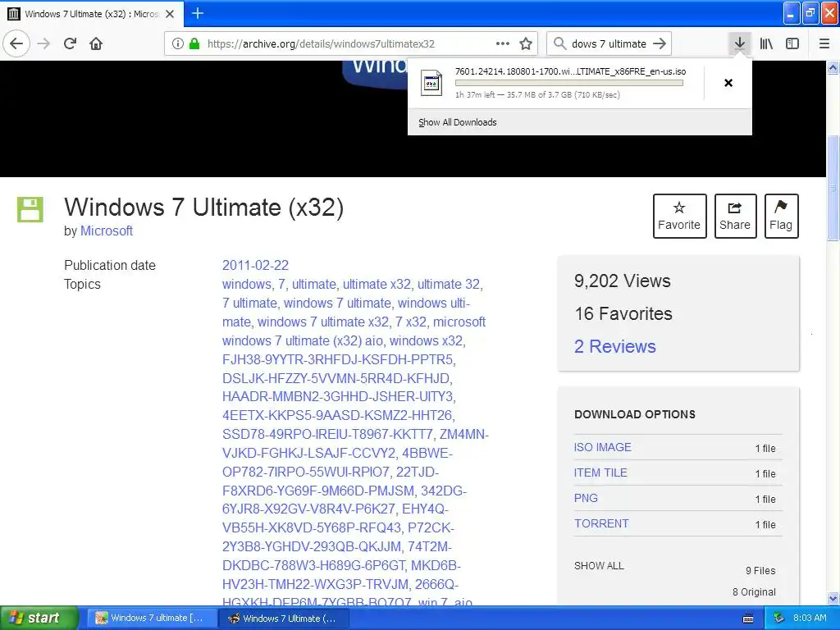Open the 2011-02-22 publication date link
Image resolution: width=840 pixels, height=630 pixels.
(x=256, y=265)
